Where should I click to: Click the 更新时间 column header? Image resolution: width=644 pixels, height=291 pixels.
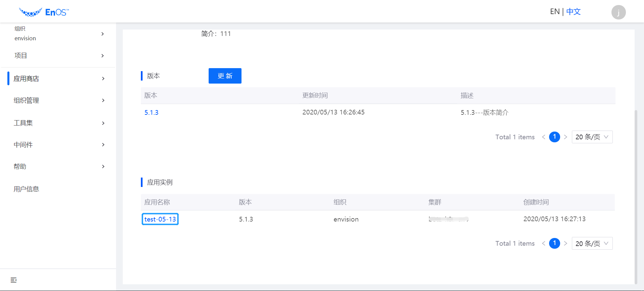point(315,96)
